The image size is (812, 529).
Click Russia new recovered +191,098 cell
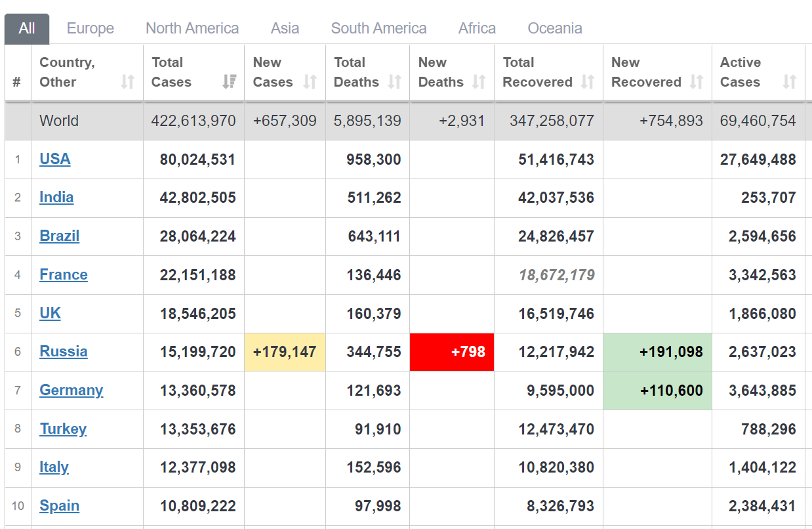pyautogui.click(x=657, y=352)
